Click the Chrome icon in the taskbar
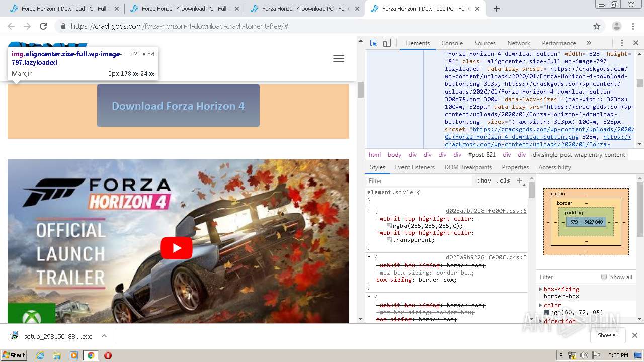This screenshot has width=644, height=362. coord(91,355)
